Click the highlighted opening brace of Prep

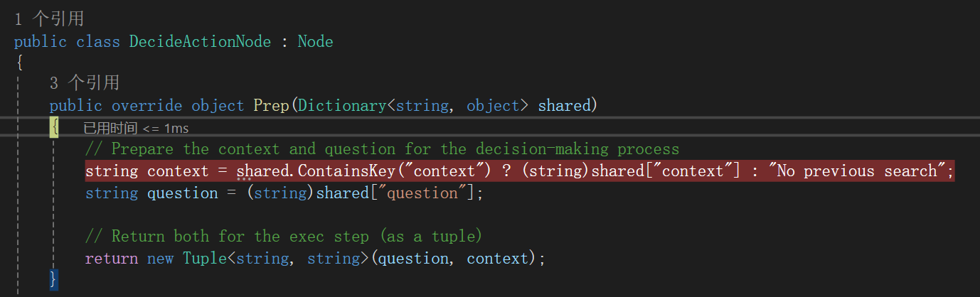click(55, 128)
